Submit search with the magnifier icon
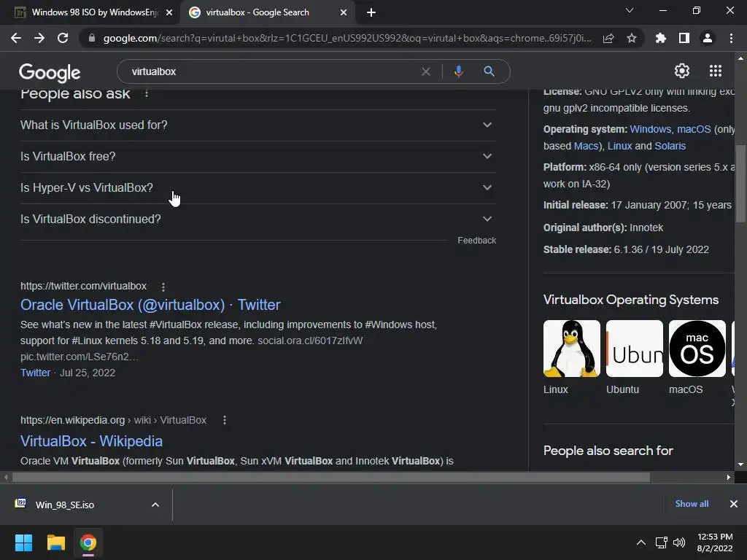This screenshot has height=560, width=747. point(489,71)
